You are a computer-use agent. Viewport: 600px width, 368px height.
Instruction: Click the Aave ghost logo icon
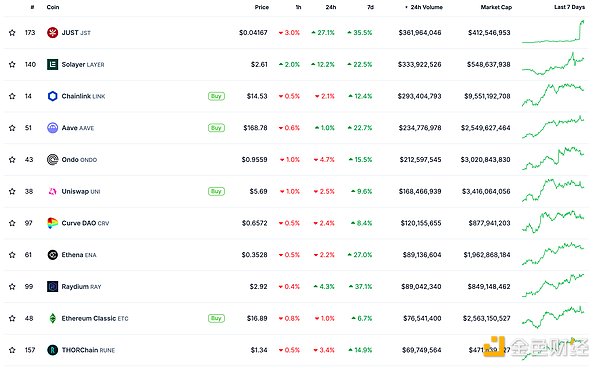tap(52, 128)
